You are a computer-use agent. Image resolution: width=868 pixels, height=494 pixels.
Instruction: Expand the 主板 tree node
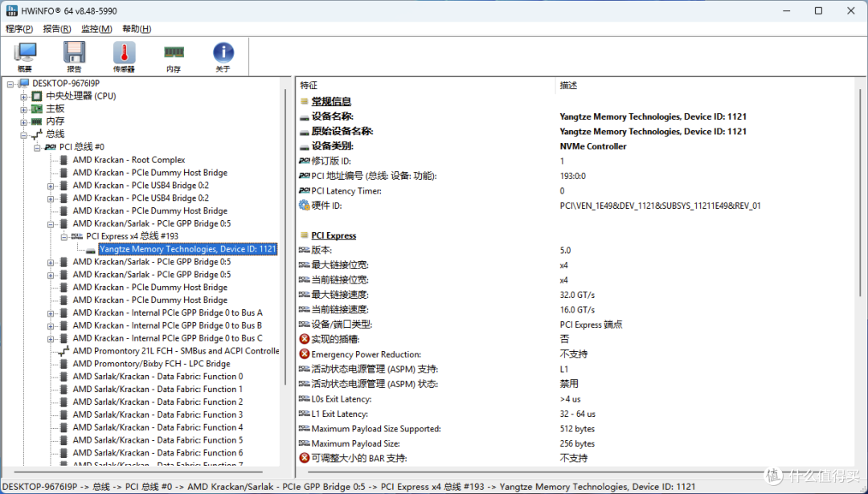point(24,109)
